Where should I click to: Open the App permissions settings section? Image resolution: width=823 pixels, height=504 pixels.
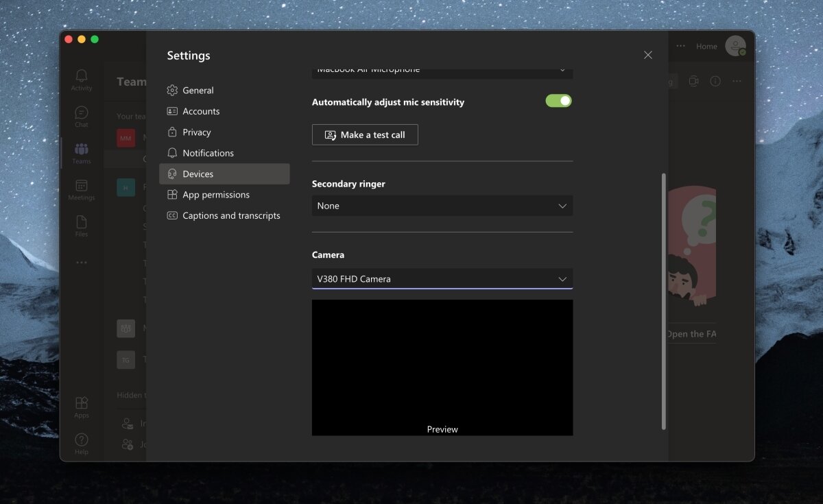click(x=215, y=194)
